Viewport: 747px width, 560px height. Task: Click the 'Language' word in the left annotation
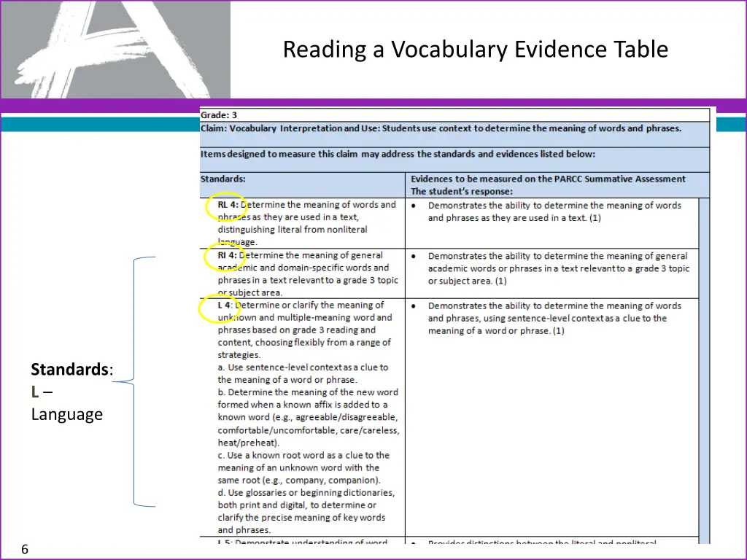click(66, 414)
